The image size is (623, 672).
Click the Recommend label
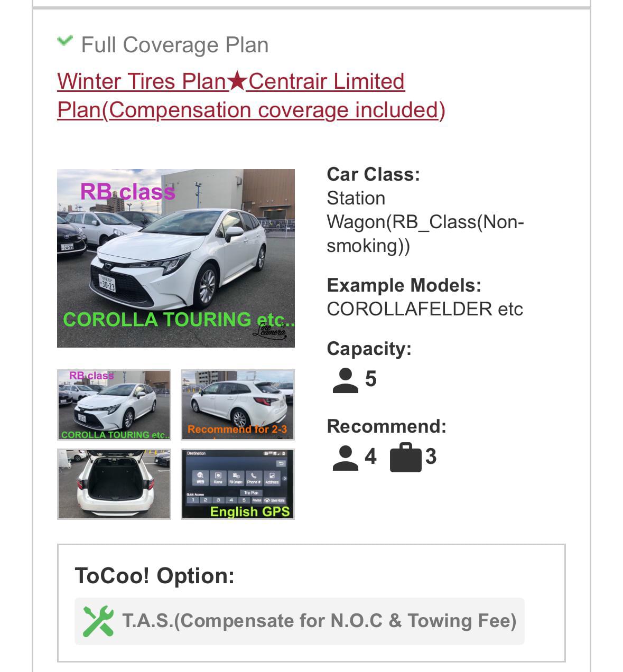pyautogui.click(x=387, y=426)
